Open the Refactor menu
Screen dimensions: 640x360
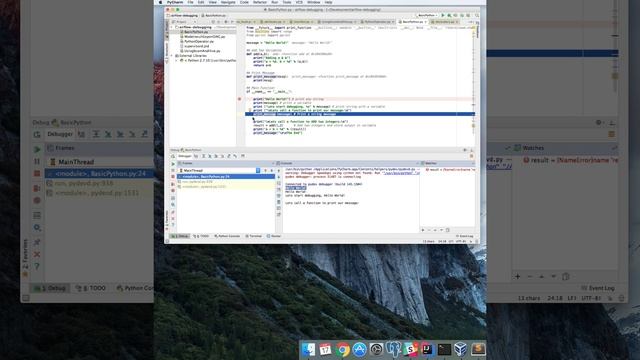point(260,2)
